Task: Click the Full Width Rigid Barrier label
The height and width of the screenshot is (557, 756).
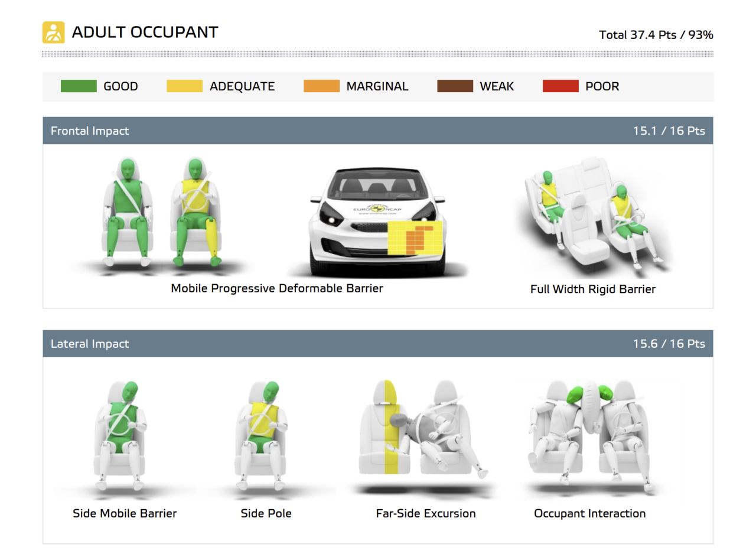Action: [x=592, y=289]
